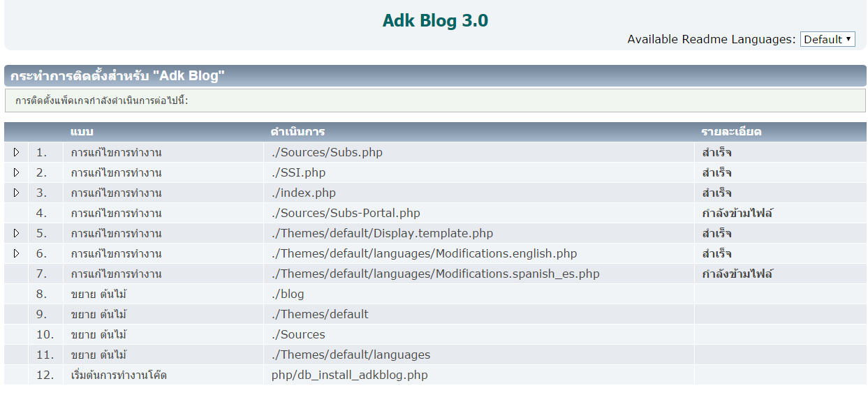Open the Available Readme Languages dropdown
Viewport: 868px width, 395px height.
[x=827, y=39]
